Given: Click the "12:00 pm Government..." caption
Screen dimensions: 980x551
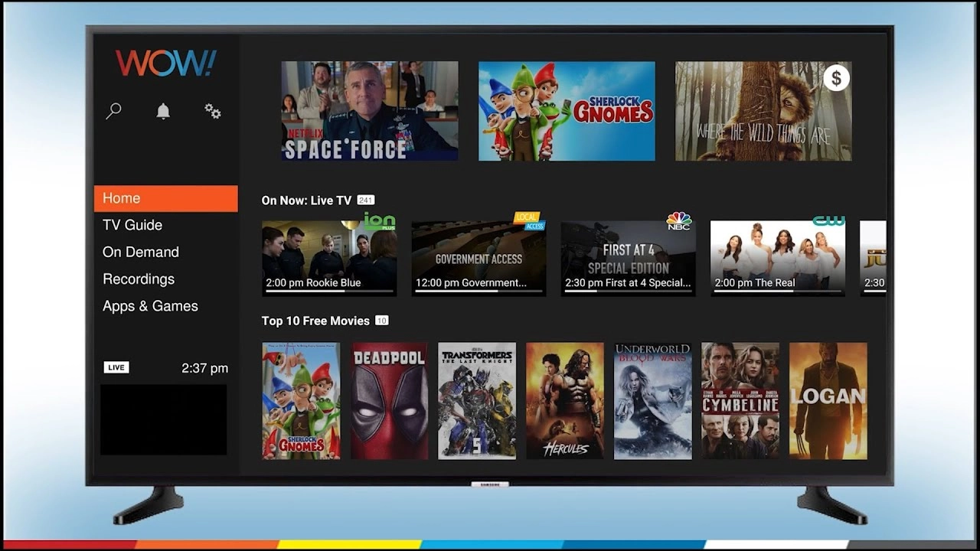Looking at the screenshot, I should pyautogui.click(x=471, y=282).
